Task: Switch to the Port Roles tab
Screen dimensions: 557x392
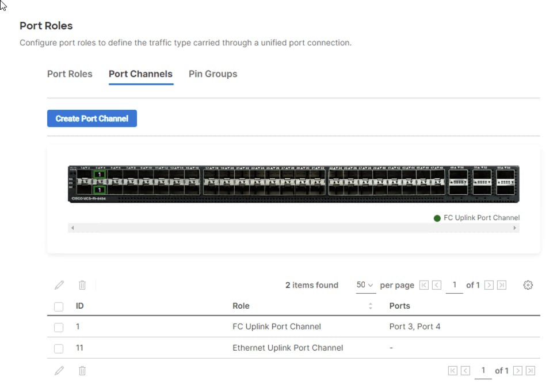Action: 70,74
